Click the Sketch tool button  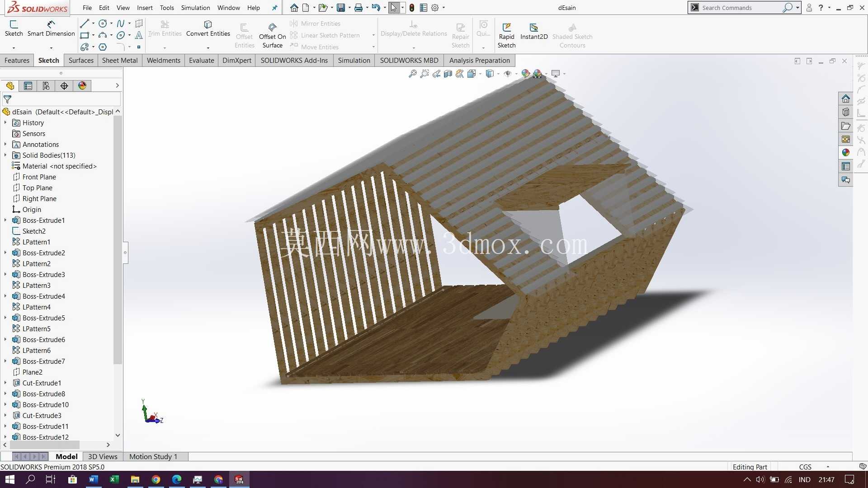(x=14, y=28)
